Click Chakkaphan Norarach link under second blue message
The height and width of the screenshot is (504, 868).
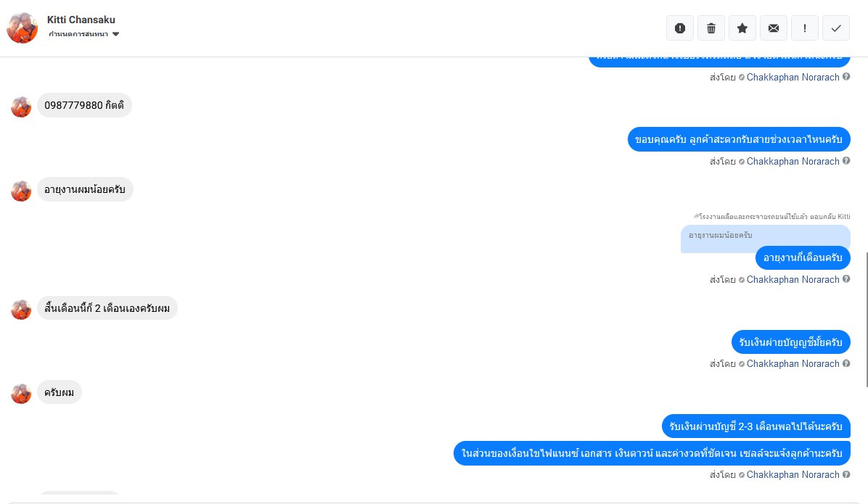tap(793, 162)
